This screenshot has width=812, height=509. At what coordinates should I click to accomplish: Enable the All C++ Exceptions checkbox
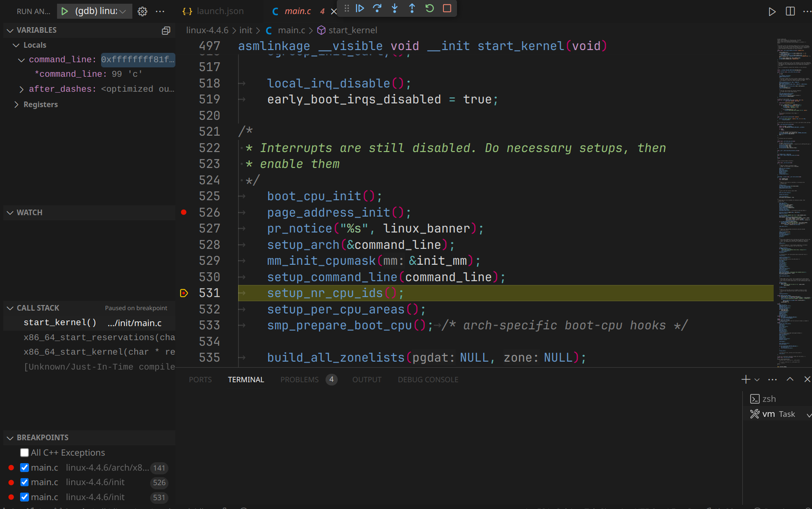click(x=24, y=452)
